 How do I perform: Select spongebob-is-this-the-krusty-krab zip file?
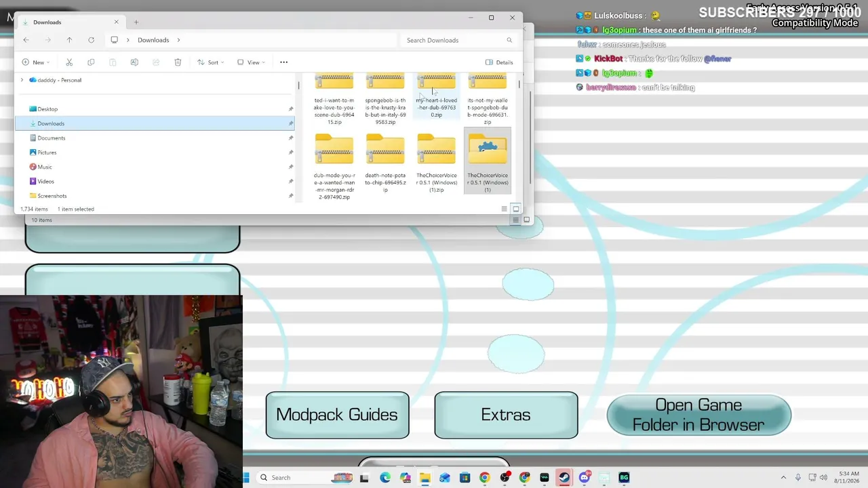coord(385,99)
